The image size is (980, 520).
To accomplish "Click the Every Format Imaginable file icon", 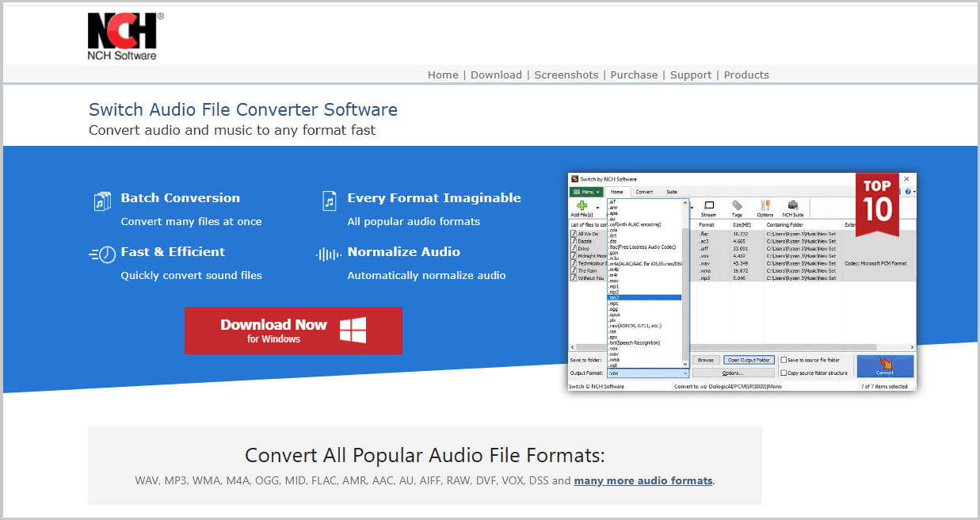I will pos(330,201).
